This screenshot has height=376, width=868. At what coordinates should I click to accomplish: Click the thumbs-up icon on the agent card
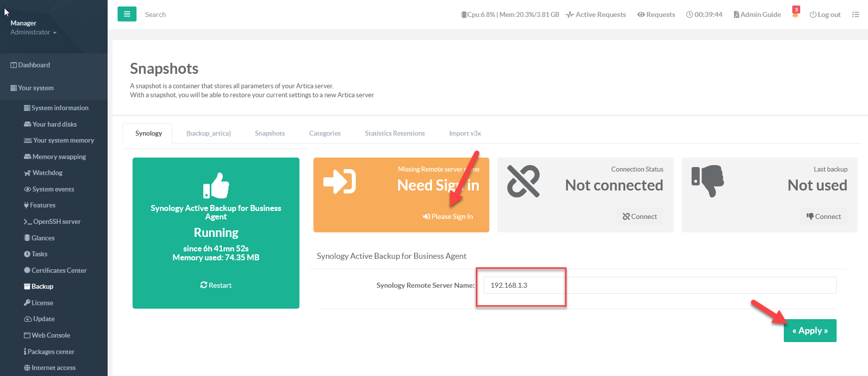pos(216,186)
